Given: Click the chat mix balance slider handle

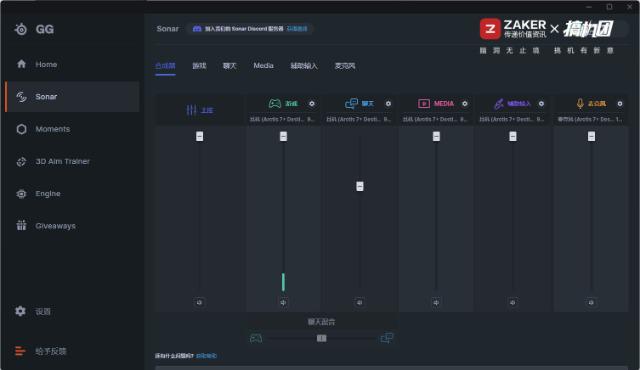Looking at the screenshot, I should tap(322, 338).
